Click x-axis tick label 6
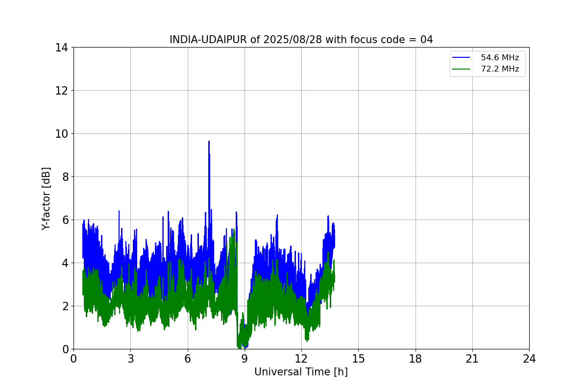The width and height of the screenshot is (588, 392). [188, 359]
